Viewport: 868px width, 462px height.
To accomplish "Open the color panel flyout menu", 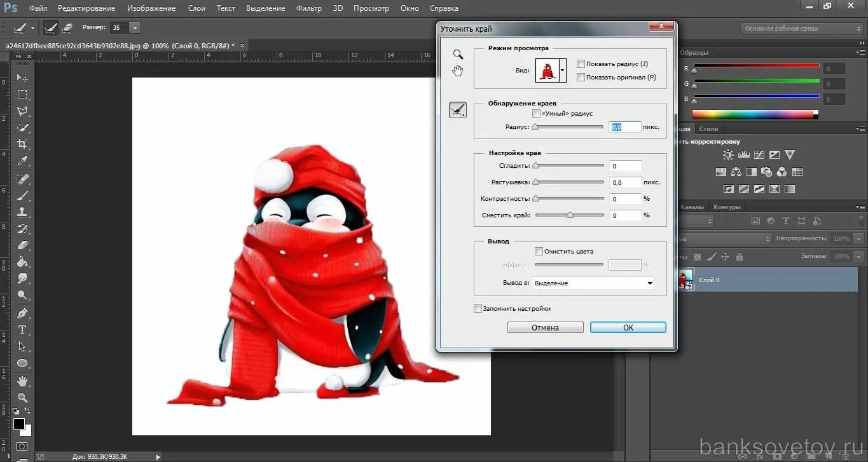I will pos(860,52).
